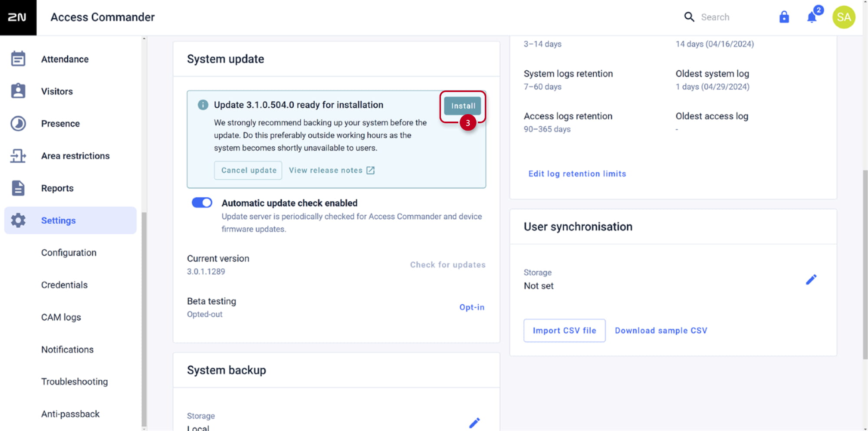Click the Presence clock icon
868x431 pixels.
pos(18,124)
